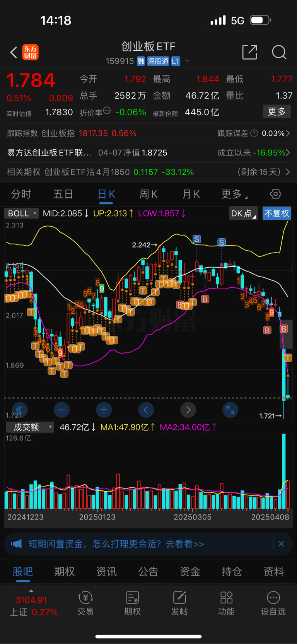
Task: Tap 跟踪误差 question mark icon
Action: [254, 133]
